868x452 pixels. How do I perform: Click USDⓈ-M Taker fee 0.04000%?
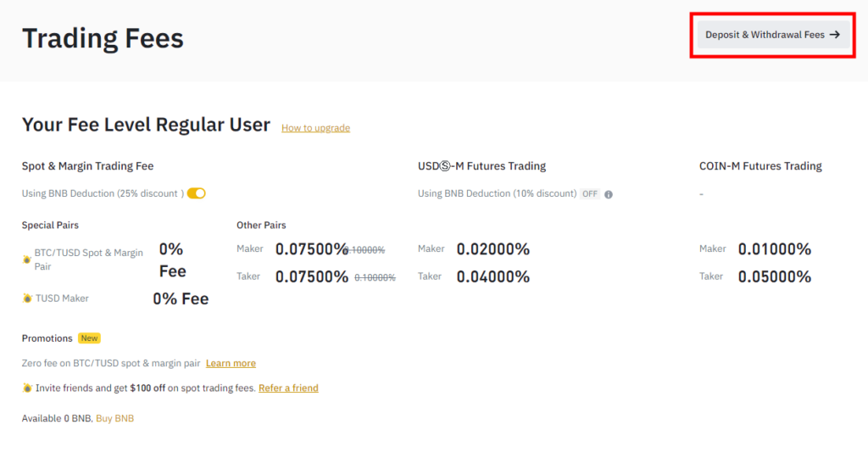pyautogui.click(x=493, y=276)
